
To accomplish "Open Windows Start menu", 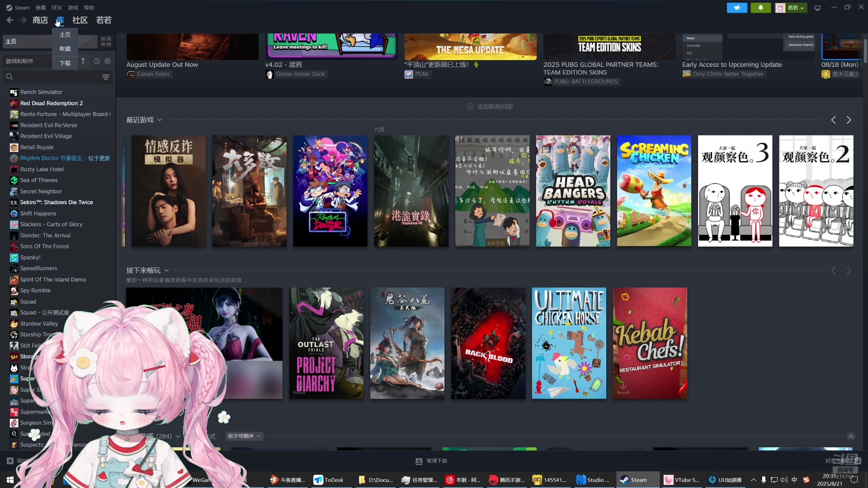I will point(10,480).
